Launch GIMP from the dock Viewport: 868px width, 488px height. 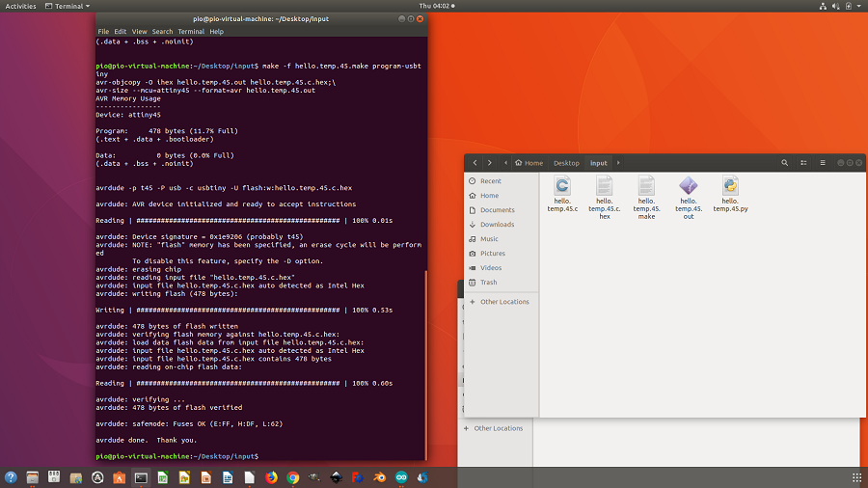click(x=314, y=477)
